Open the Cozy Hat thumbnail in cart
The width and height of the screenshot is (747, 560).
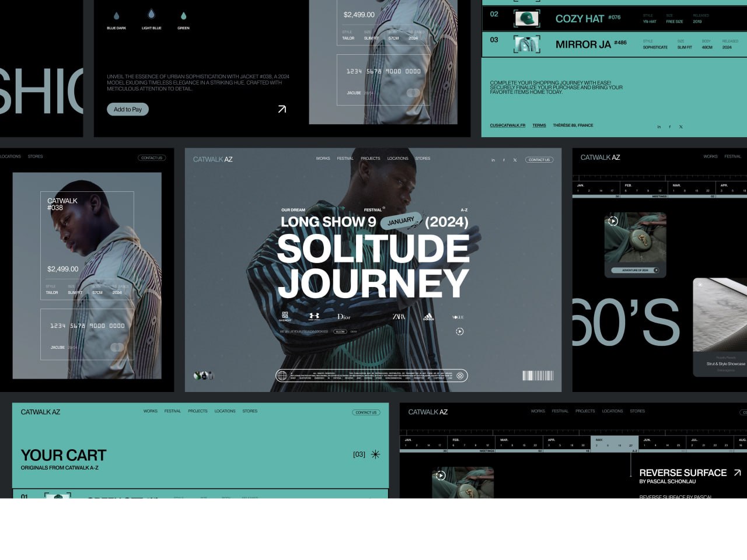click(527, 19)
